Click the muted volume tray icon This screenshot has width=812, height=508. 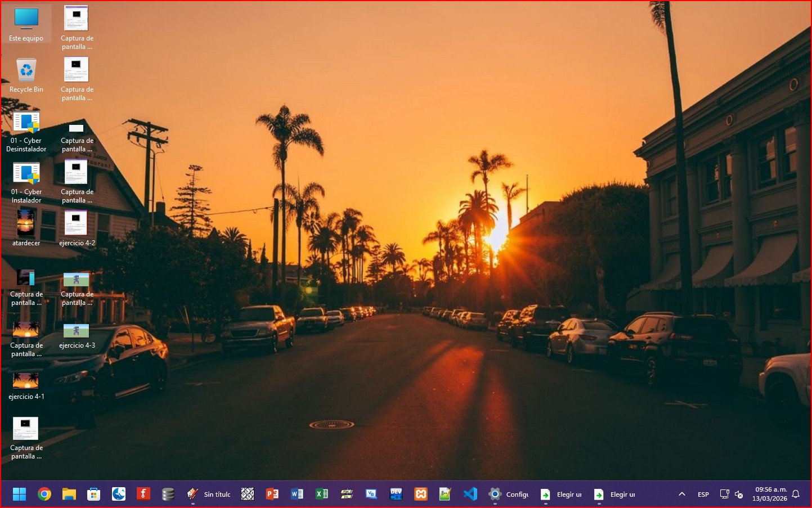[739, 494]
